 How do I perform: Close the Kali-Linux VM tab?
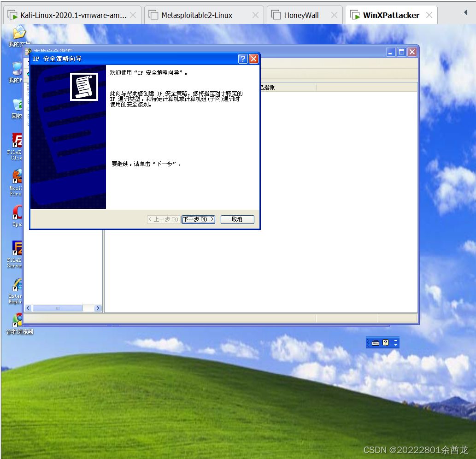133,15
